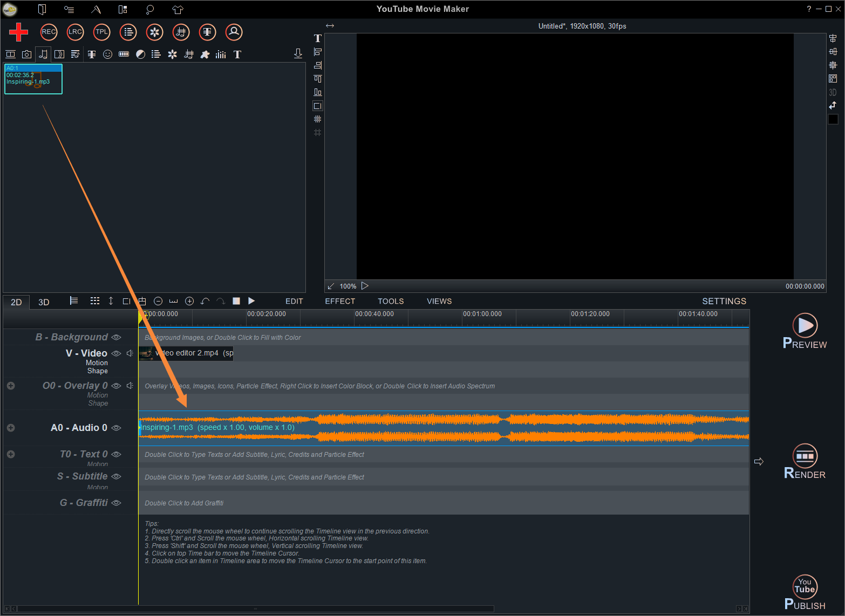Play the timeline with the play triangle
845x616 pixels.
click(251, 301)
